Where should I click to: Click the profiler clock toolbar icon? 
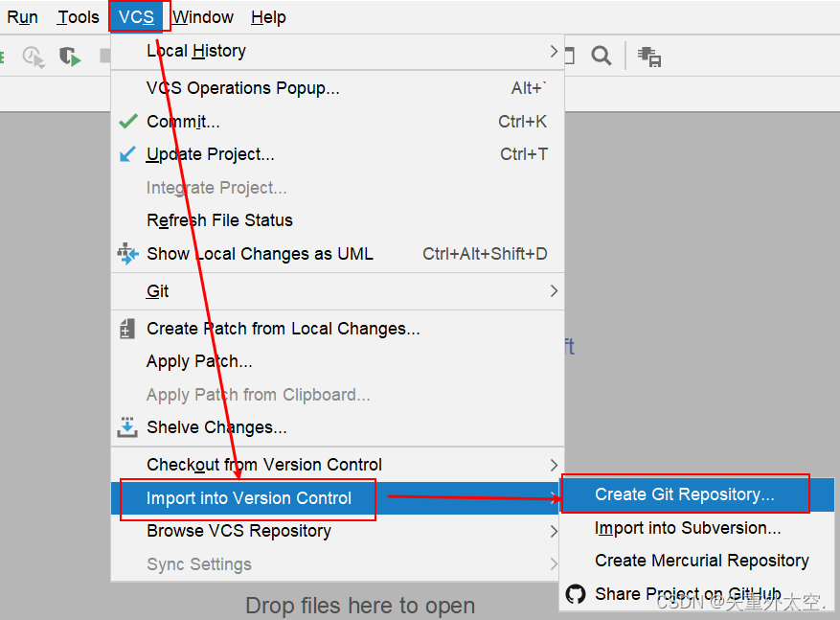pyautogui.click(x=34, y=57)
